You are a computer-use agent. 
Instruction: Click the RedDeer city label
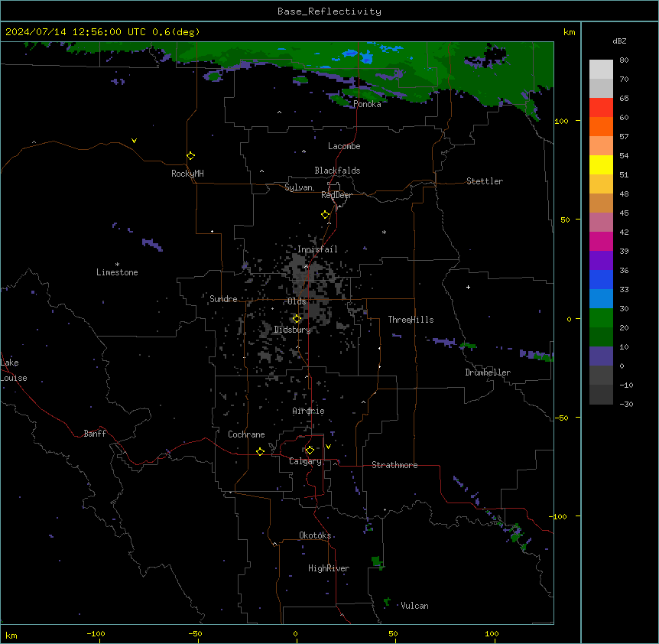336,195
